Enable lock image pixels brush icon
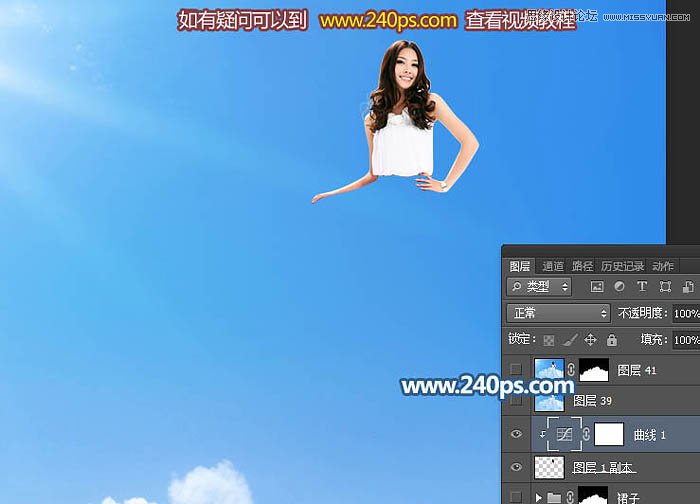700x504 pixels. [569, 340]
